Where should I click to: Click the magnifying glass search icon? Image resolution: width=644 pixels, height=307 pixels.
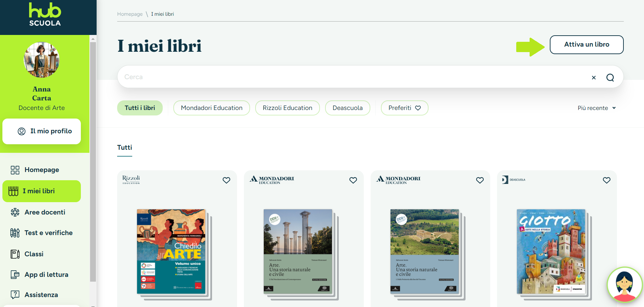click(x=610, y=78)
